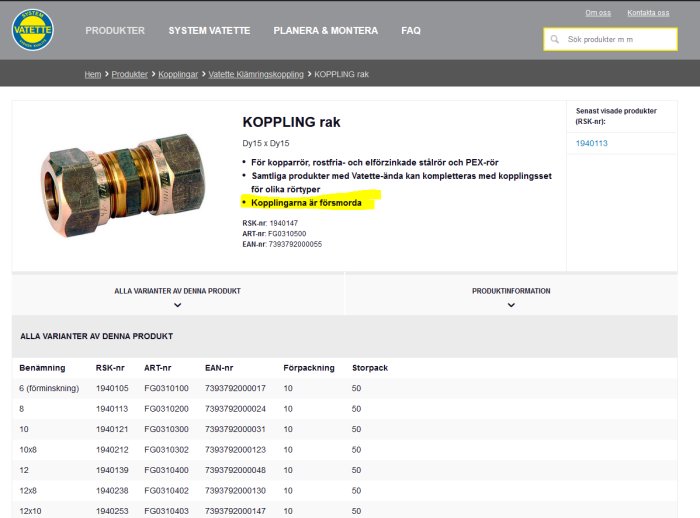
Task: Open the PLANERA & MONTERA menu
Action: click(x=325, y=30)
